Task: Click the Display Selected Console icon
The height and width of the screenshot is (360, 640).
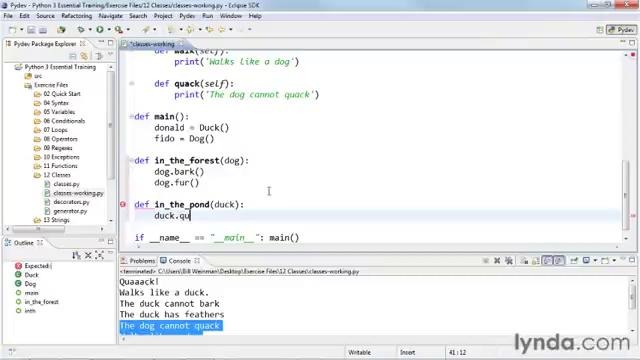Action: click(586, 260)
